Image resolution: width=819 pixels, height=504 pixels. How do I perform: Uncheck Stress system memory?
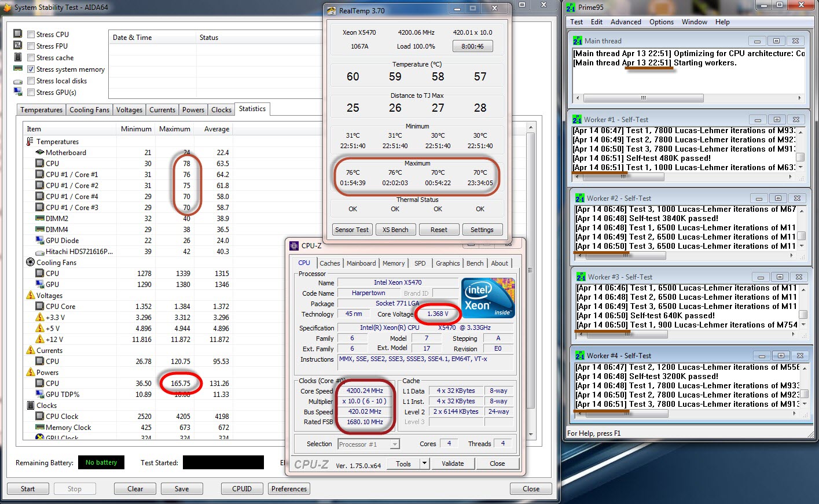pos(31,69)
